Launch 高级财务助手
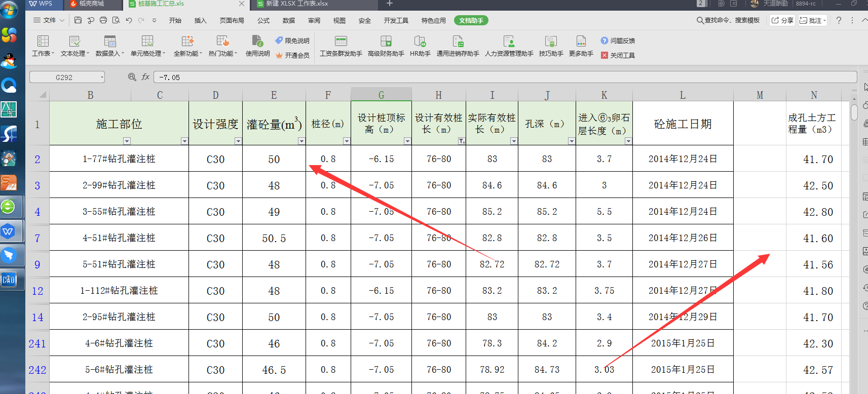The image size is (868, 394). click(386, 46)
